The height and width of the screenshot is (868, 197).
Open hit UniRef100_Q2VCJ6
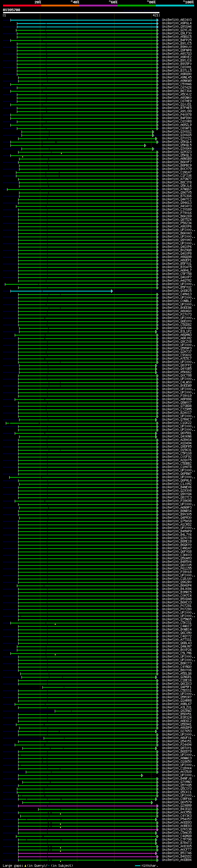[x=177, y=30]
